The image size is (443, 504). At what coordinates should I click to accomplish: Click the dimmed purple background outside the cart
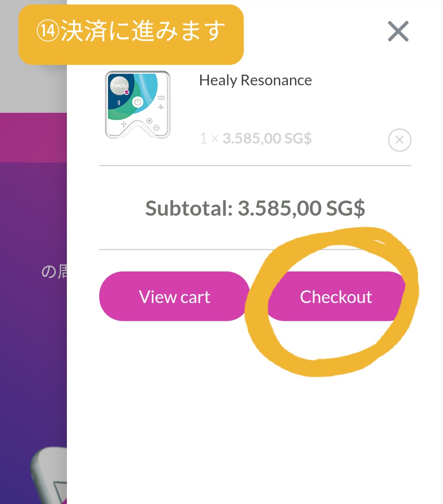(x=33, y=349)
